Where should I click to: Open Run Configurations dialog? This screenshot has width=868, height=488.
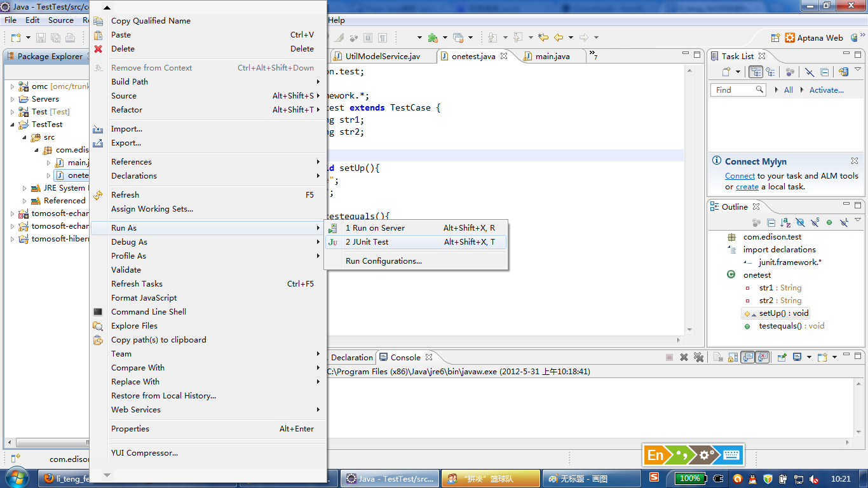point(383,261)
